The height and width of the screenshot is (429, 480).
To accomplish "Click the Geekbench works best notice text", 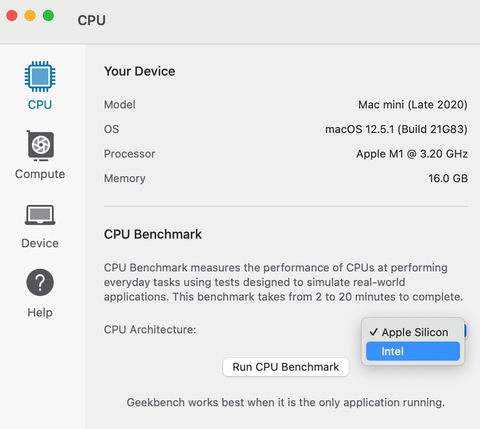I will click(286, 402).
